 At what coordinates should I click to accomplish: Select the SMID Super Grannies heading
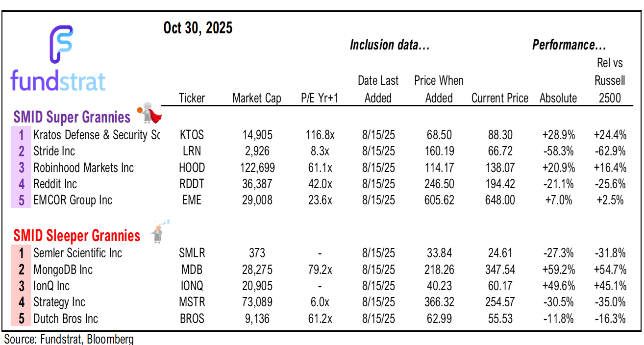[72, 118]
